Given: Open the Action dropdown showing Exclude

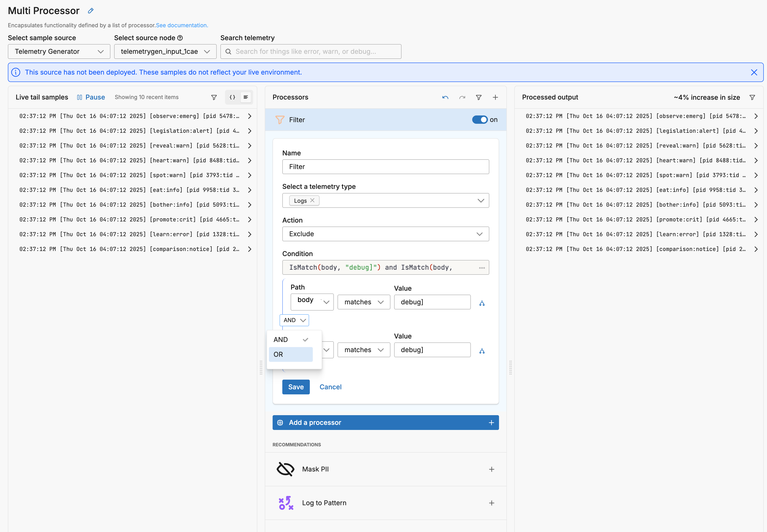Looking at the screenshot, I should click(x=385, y=234).
